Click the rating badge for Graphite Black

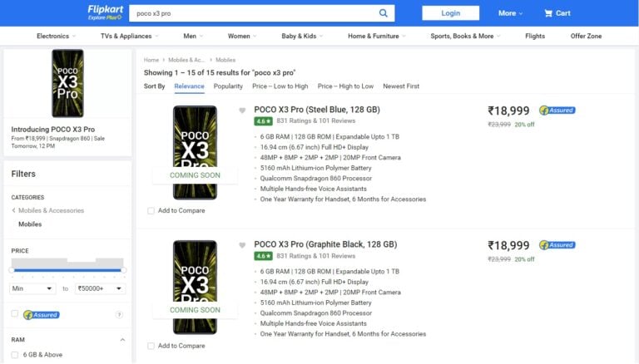point(263,256)
